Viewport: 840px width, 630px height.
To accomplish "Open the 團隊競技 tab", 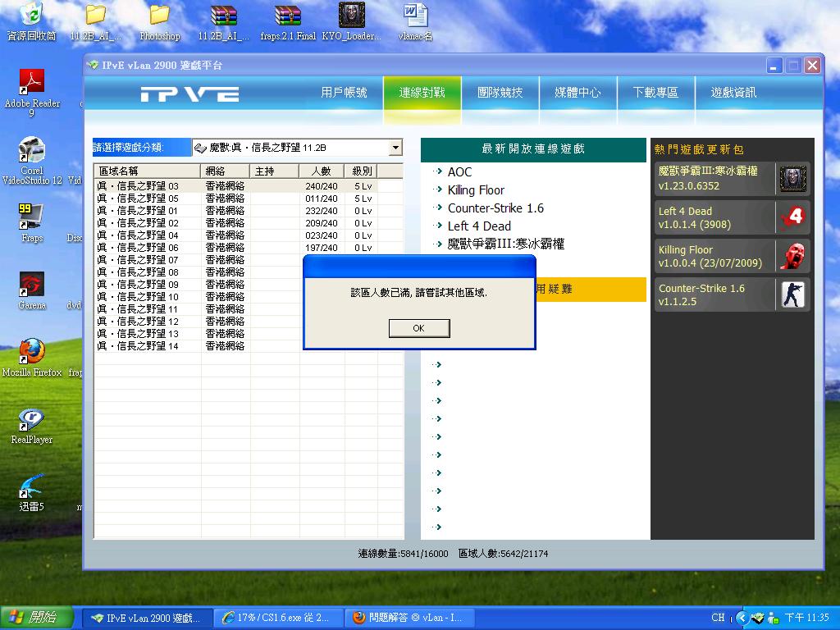I will click(500, 93).
